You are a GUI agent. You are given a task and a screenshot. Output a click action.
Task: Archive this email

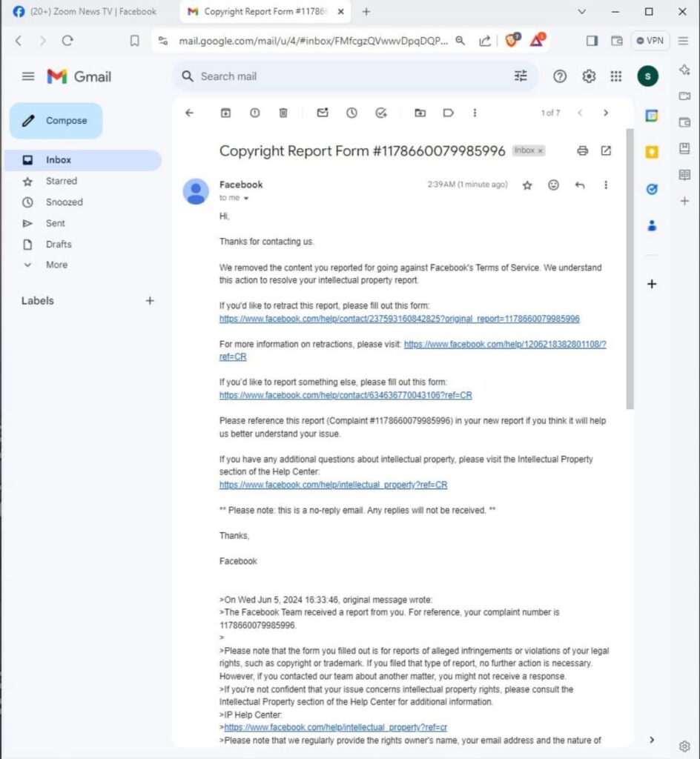pos(225,113)
